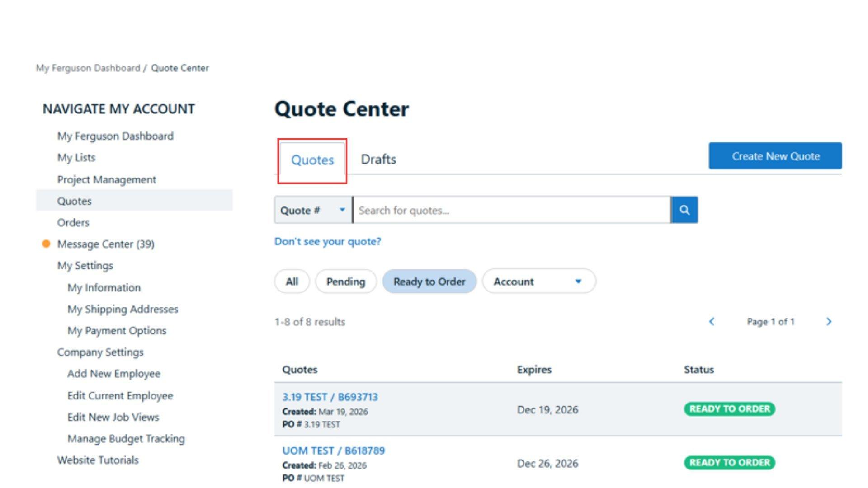Viewport: 868px width, 488px height.
Task: Click the Status column header
Action: (699, 370)
